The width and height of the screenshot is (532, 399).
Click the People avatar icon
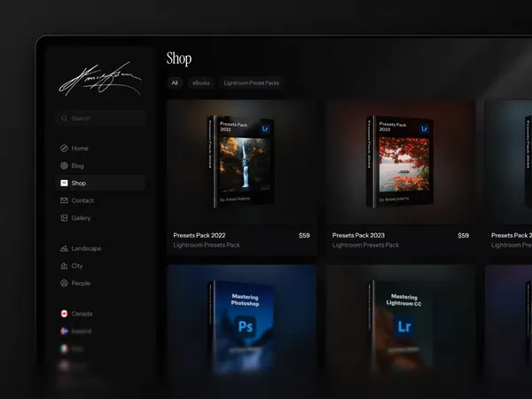[64, 283]
